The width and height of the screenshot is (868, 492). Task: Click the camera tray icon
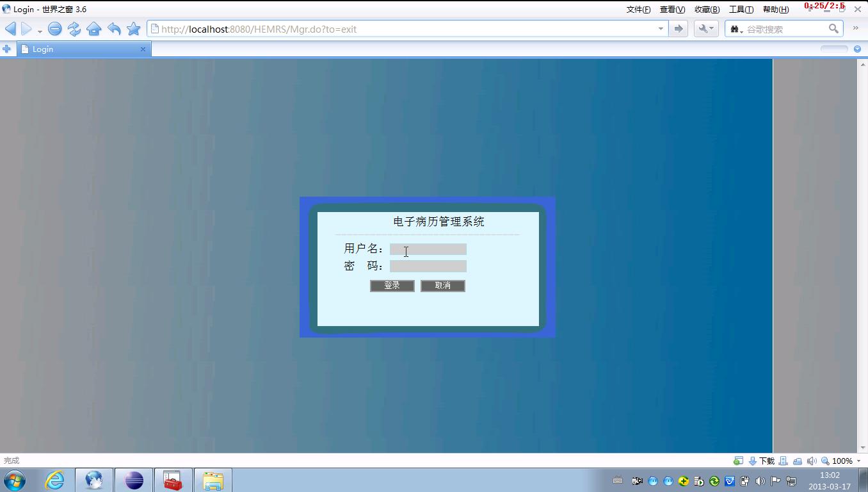click(637, 480)
